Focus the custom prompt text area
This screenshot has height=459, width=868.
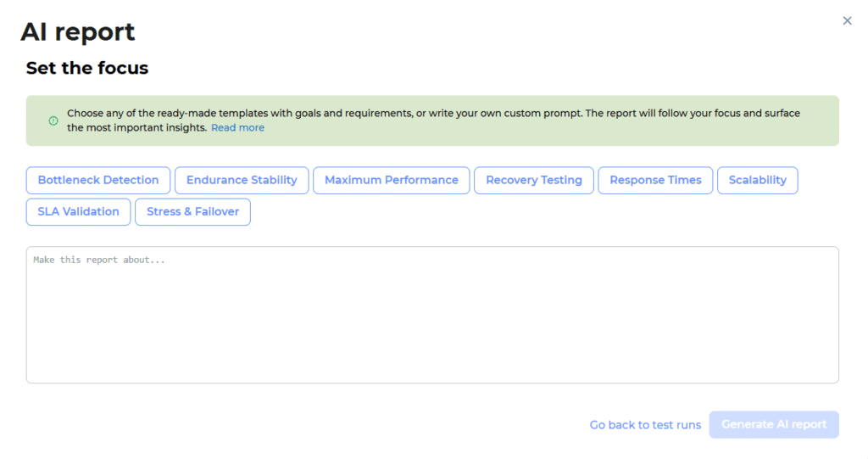point(432,322)
